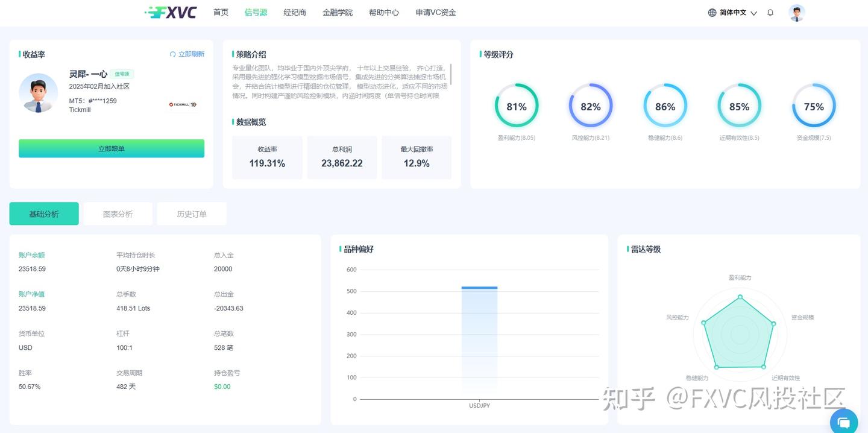Click the Tickmill broker logo badge
868x433 pixels.
[183, 104]
